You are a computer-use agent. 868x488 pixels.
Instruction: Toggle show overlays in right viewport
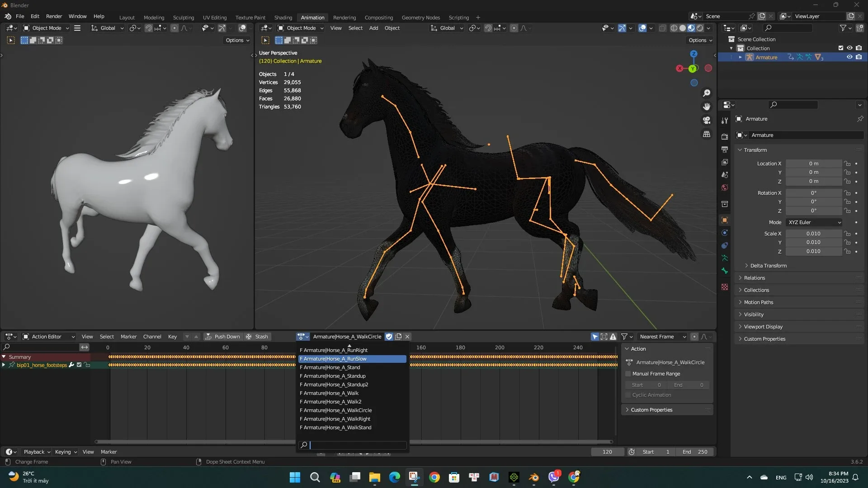click(642, 28)
